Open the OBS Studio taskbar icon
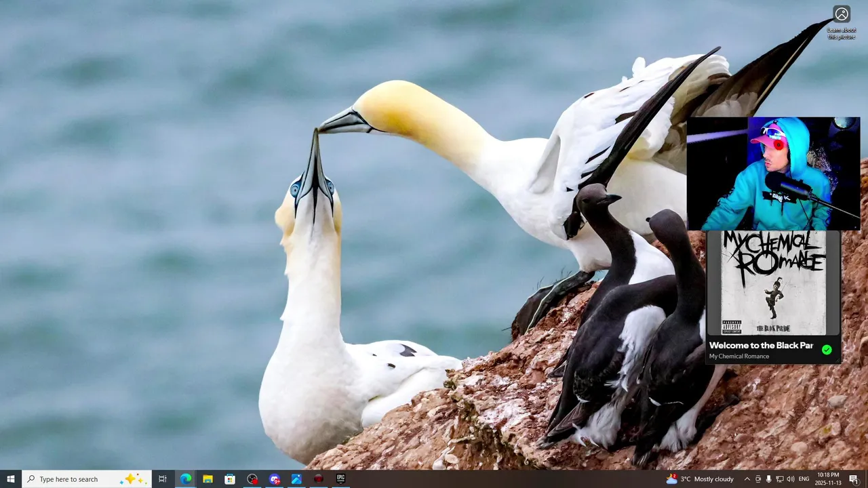868x488 pixels. (252, 479)
